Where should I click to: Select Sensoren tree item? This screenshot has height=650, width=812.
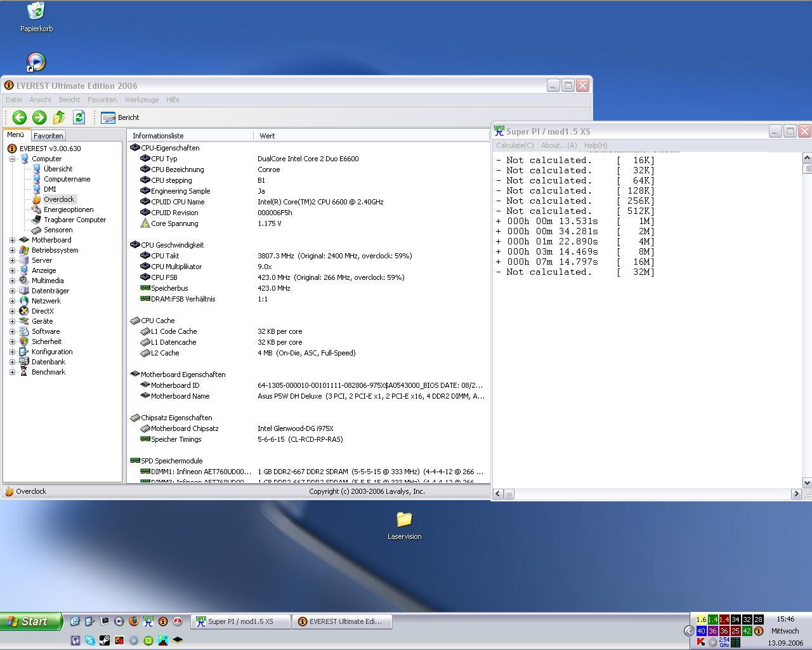point(58,230)
